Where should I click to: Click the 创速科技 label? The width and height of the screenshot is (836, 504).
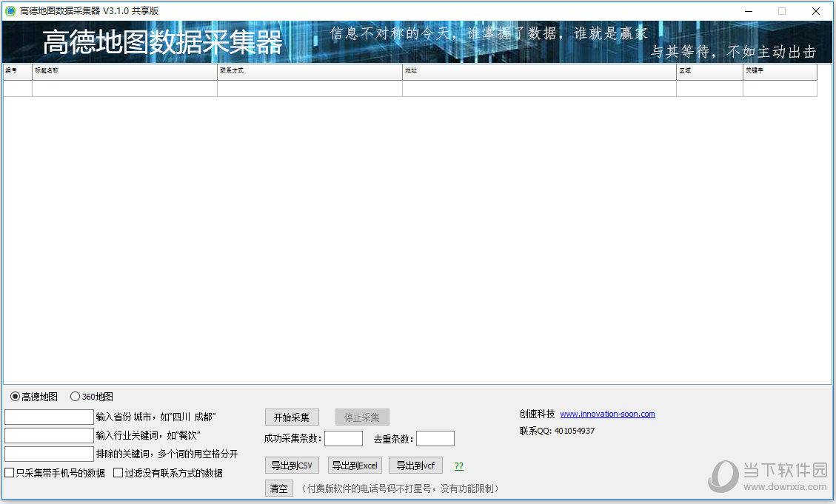(x=537, y=414)
